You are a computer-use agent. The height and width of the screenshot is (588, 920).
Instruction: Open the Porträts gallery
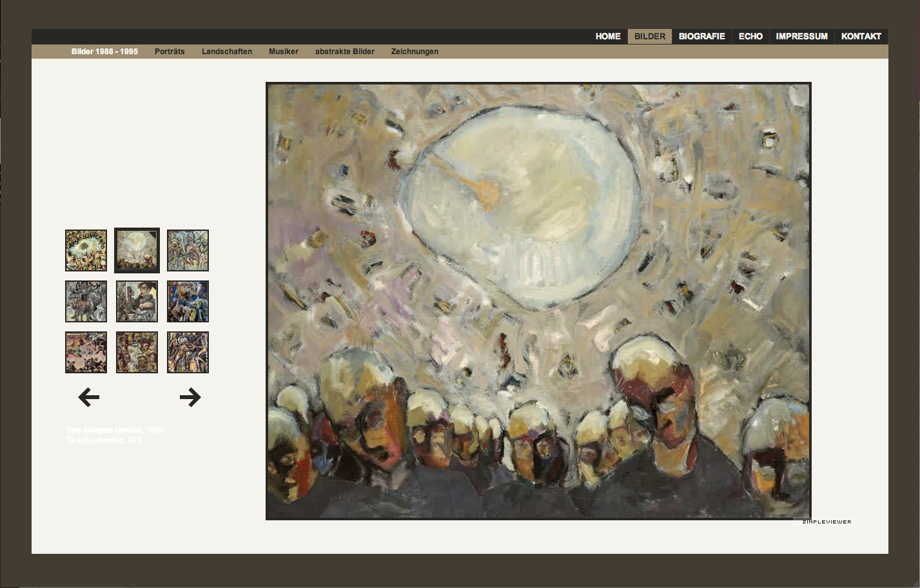point(170,52)
